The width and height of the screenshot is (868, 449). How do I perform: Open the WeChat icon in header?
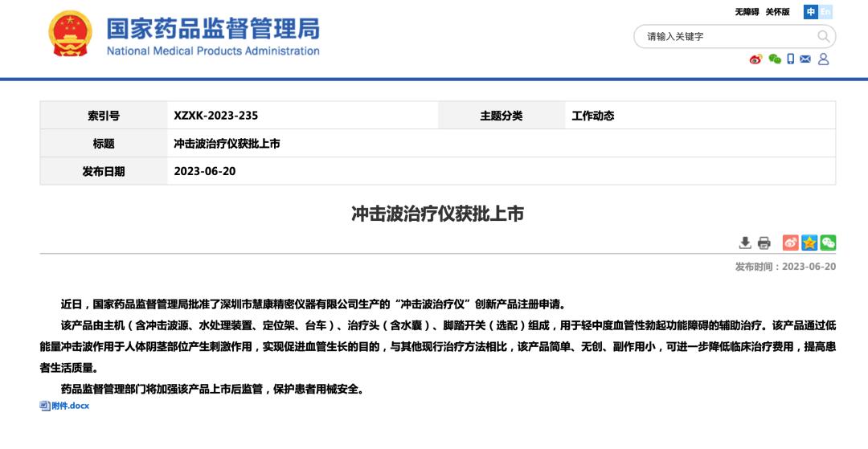(775, 59)
